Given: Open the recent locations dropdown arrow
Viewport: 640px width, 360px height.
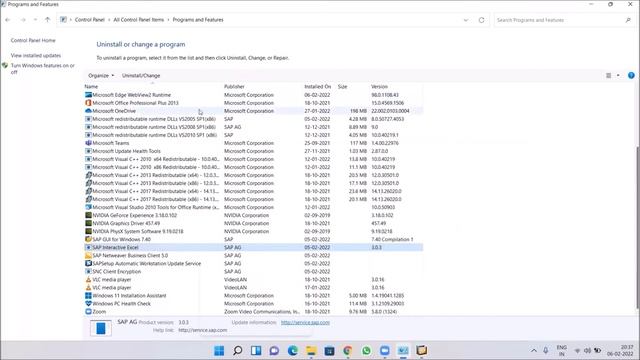Looking at the screenshot, I should point(36,20).
